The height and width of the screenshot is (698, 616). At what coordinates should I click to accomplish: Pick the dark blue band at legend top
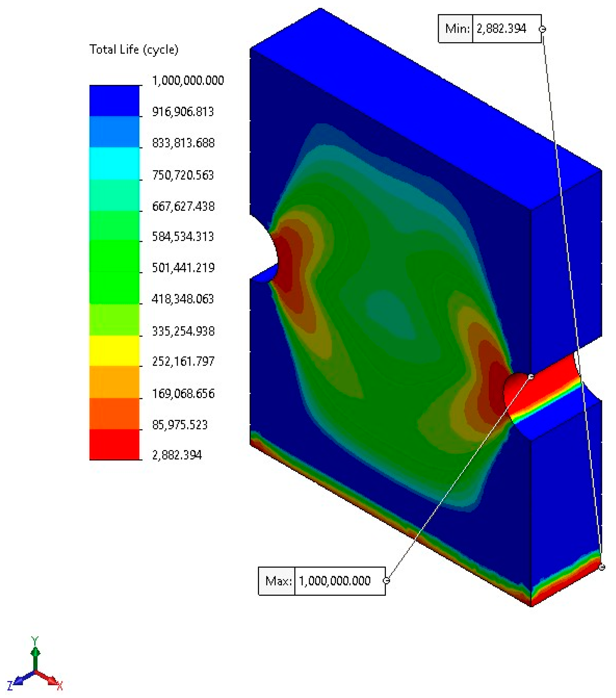pyautogui.click(x=114, y=100)
